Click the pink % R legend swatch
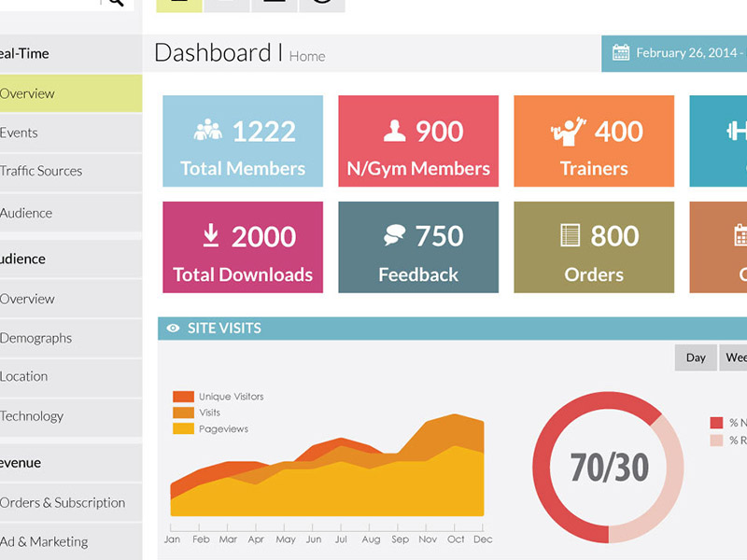The height and width of the screenshot is (560, 747). pyautogui.click(x=716, y=441)
